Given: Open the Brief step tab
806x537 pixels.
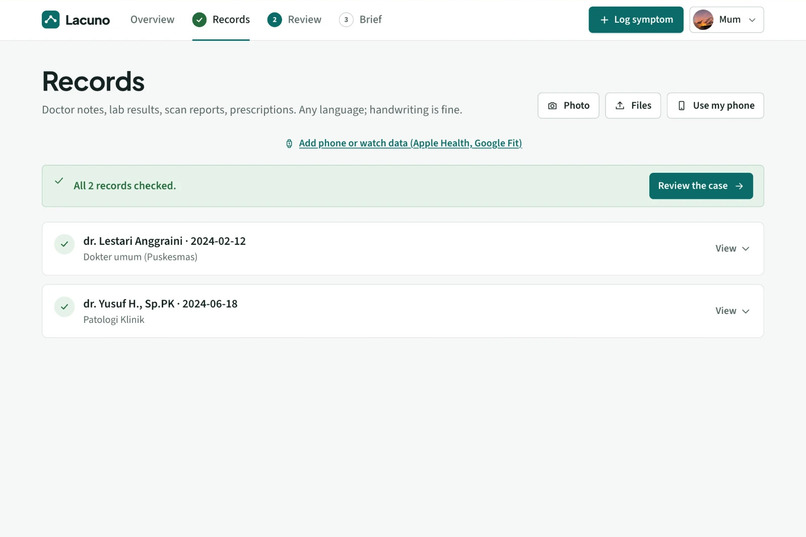Looking at the screenshot, I should pos(360,20).
